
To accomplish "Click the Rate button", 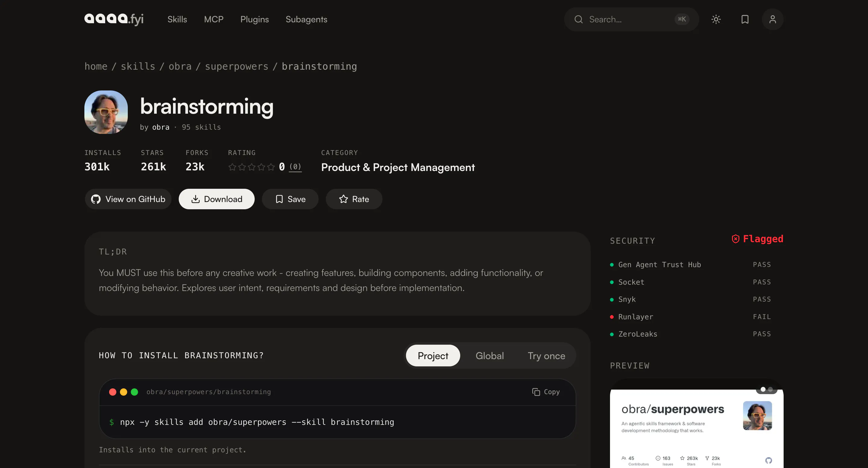I will 354,199.
